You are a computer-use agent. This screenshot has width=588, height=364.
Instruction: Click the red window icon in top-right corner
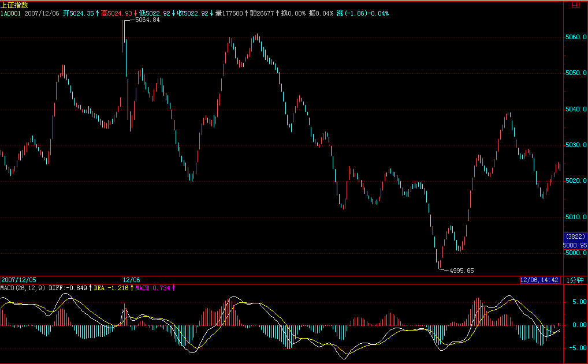point(575,5)
